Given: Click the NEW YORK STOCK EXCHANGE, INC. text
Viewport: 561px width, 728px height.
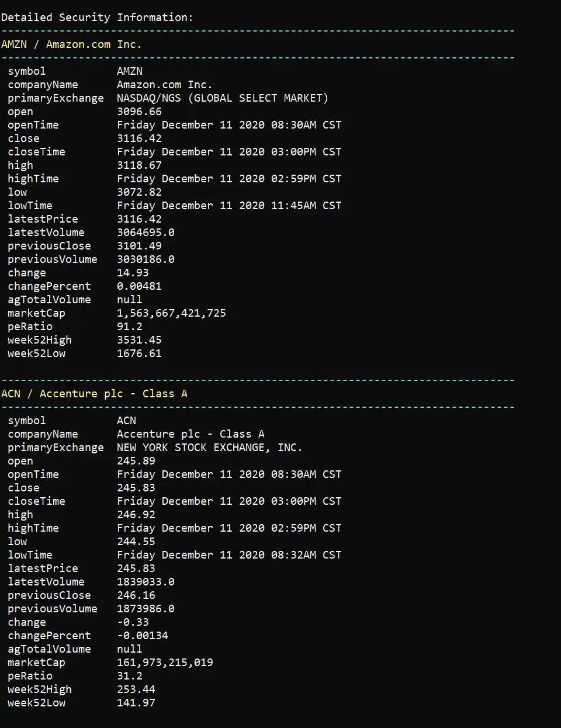Looking at the screenshot, I should click(209, 448).
